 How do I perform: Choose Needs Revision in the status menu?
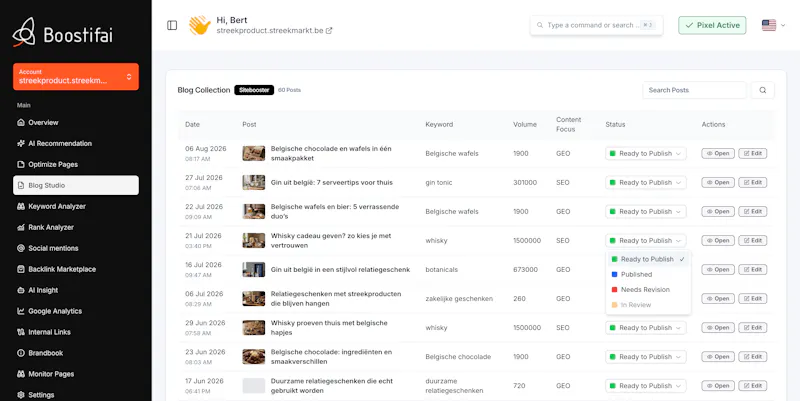[648, 290]
